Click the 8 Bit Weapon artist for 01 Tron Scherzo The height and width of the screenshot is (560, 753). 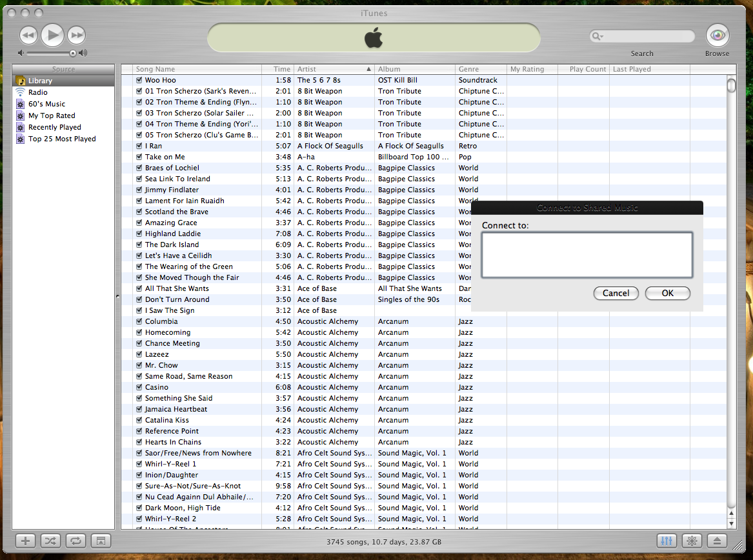pyautogui.click(x=320, y=91)
